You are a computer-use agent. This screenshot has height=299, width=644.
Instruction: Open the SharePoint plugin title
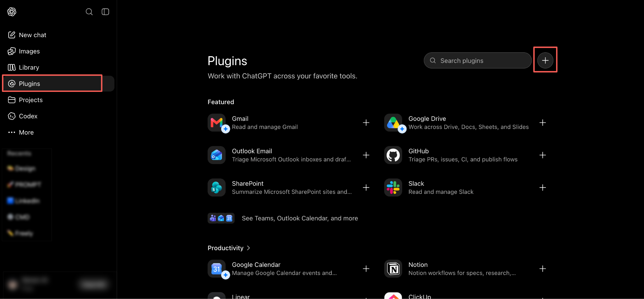(247, 183)
